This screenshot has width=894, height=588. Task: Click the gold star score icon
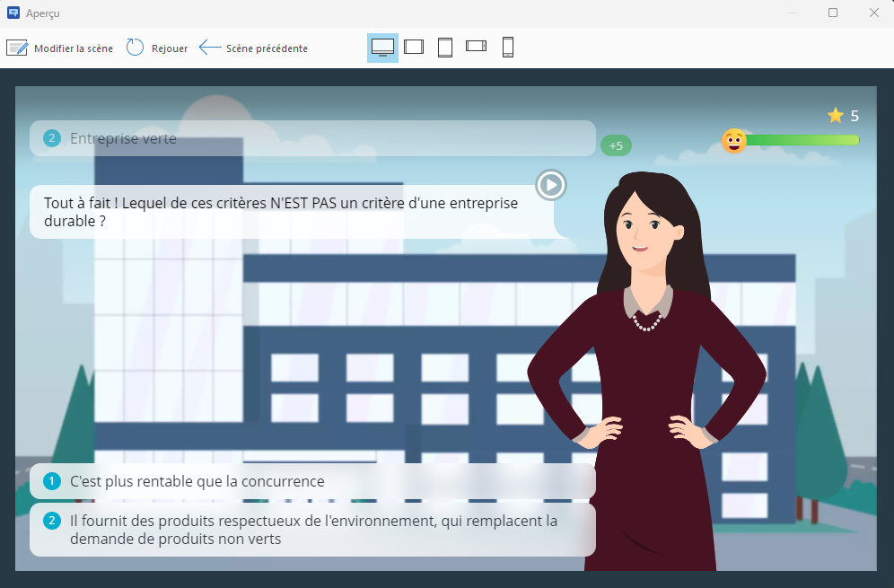834,115
